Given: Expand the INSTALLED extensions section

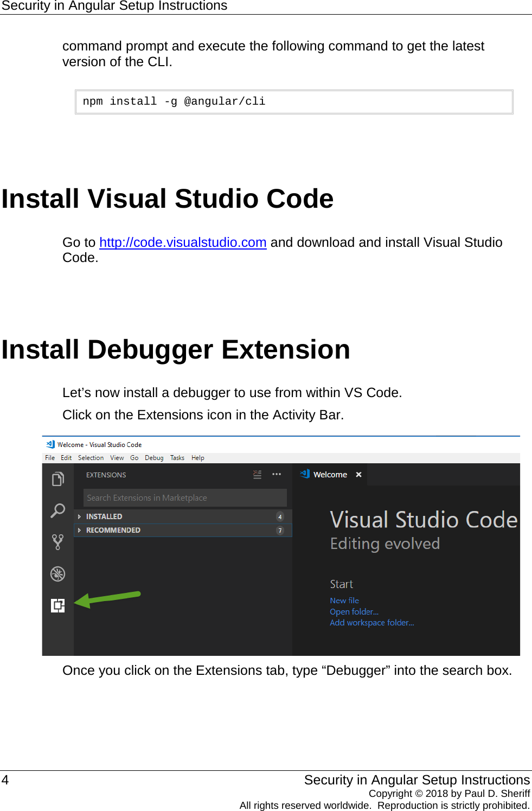Looking at the screenshot, I should click(104, 516).
